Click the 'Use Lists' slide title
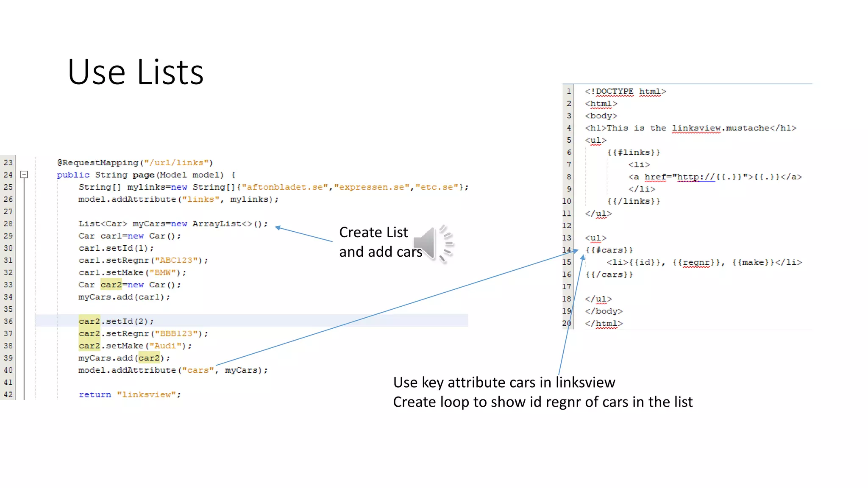Screen dimensions: 868x488 click(x=136, y=72)
